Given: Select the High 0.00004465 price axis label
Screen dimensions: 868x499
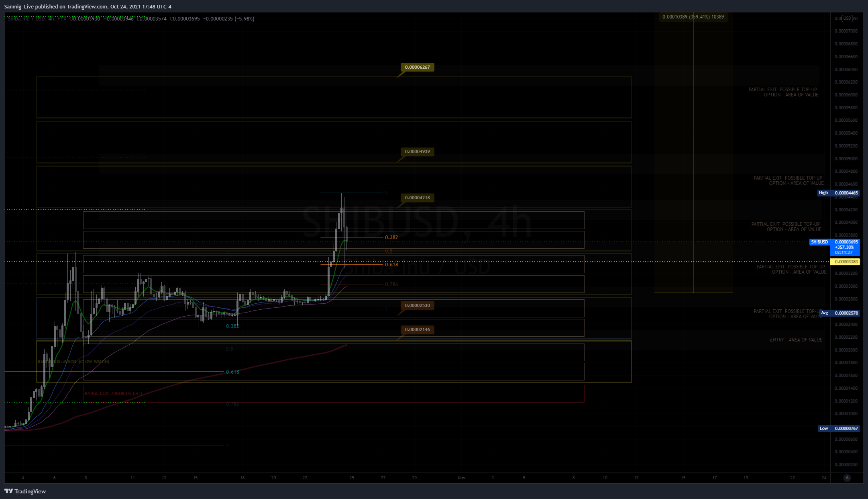Looking at the screenshot, I should point(839,193).
